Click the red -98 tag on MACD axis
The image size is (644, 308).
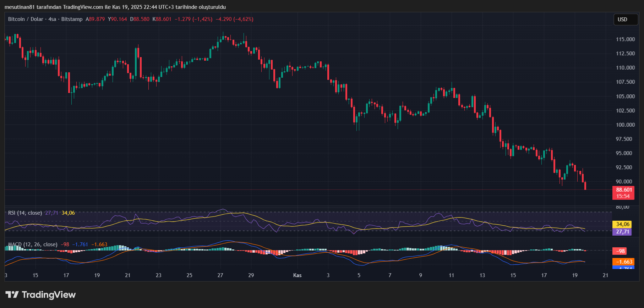620,251
